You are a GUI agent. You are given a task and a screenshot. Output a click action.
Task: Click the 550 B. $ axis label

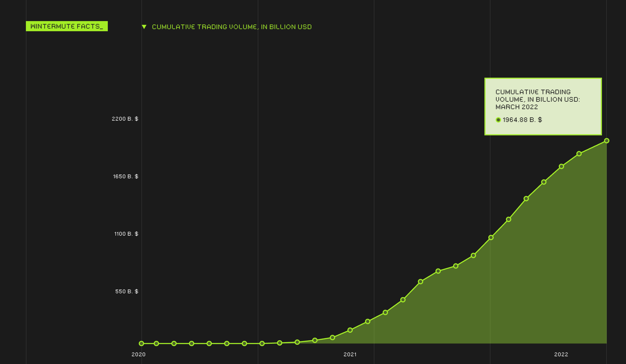coord(126,291)
